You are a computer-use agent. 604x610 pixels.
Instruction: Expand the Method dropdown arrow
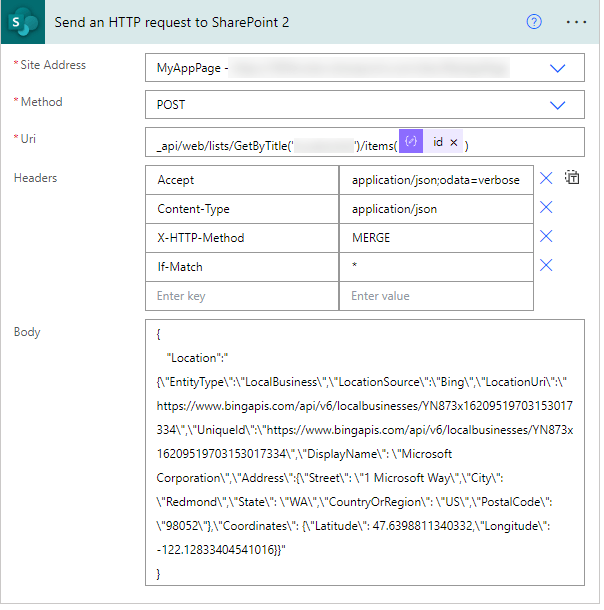(x=557, y=105)
